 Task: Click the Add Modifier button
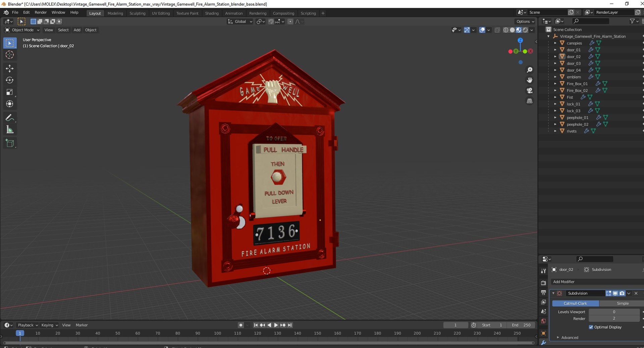[597, 282]
